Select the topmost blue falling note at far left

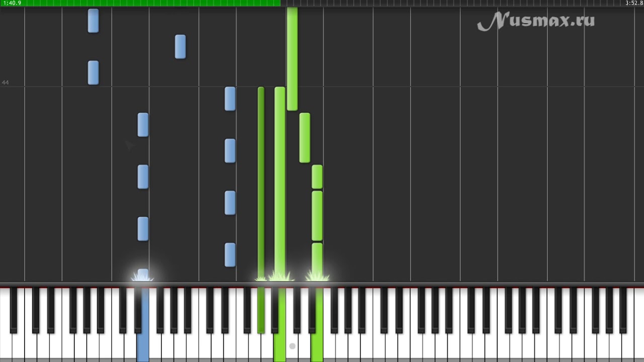[x=93, y=21]
